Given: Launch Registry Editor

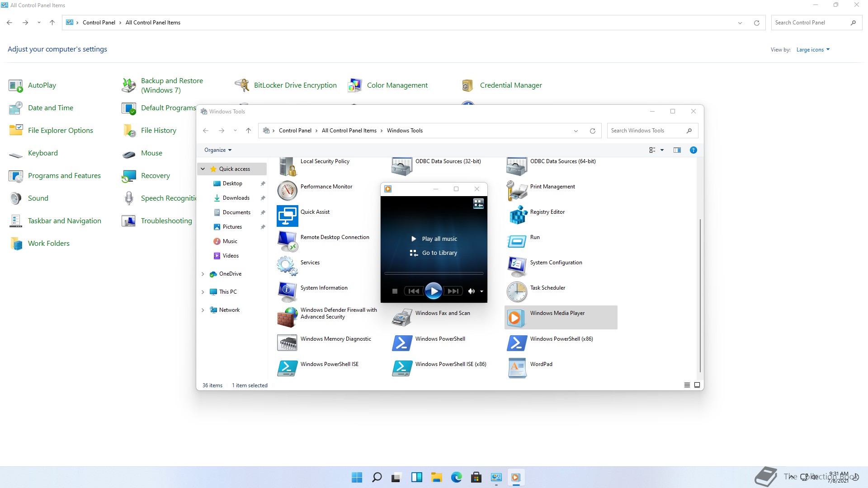Looking at the screenshot, I should [x=536, y=216].
